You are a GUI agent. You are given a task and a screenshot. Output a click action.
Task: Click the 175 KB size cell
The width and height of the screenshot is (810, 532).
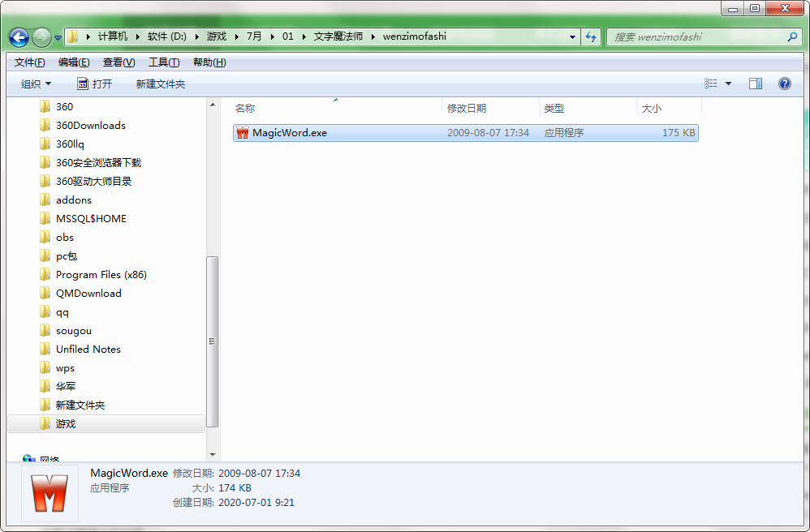coord(679,133)
